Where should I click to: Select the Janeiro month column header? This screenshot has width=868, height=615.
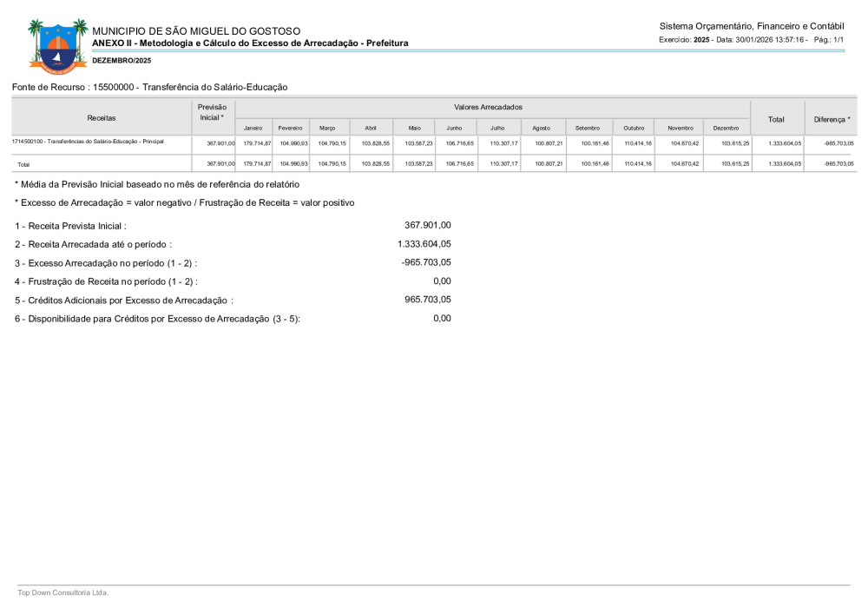click(x=253, y=128)
